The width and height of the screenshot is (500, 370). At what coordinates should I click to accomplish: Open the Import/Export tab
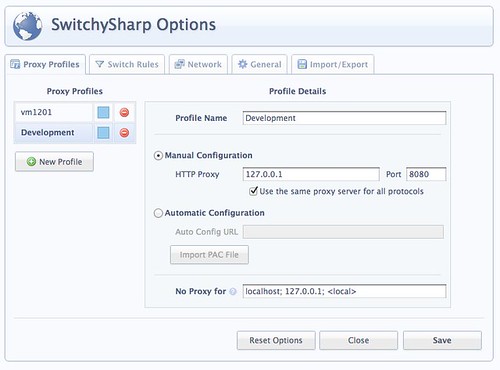tap(333, 64)
